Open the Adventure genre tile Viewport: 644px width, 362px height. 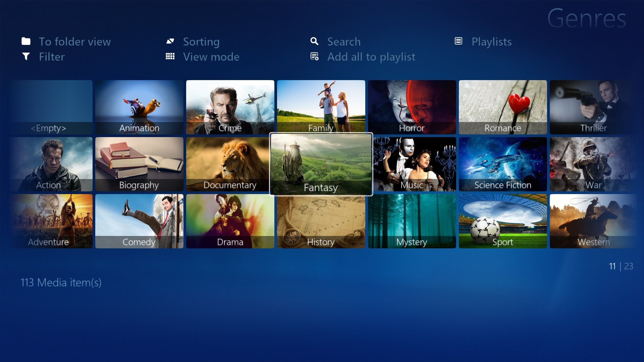pyautogui.click(x=51, y=221)
